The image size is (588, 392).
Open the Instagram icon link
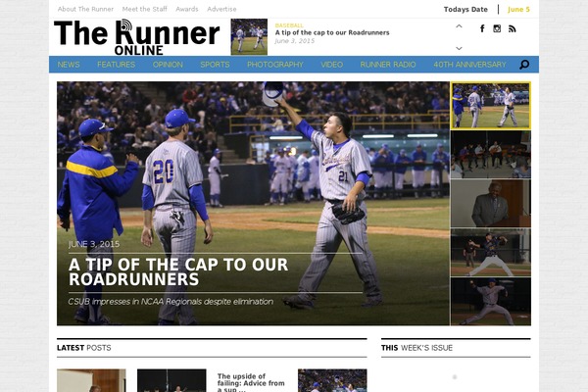497,28
